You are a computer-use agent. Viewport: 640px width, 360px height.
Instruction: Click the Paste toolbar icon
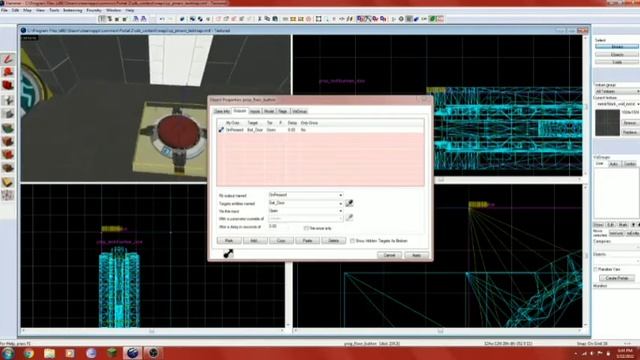click(275, 19)
